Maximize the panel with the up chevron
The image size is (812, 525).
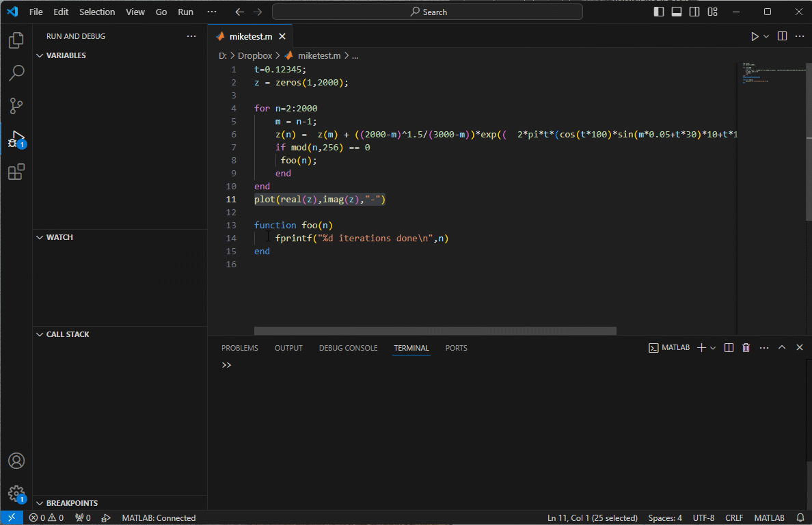tap(782, 347)
